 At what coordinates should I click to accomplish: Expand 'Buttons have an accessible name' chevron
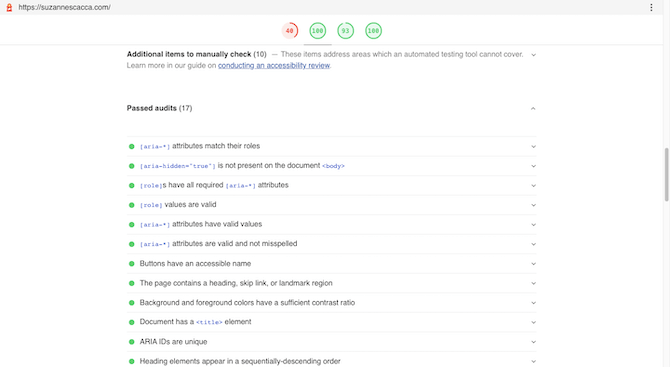(x=533, y=264)
